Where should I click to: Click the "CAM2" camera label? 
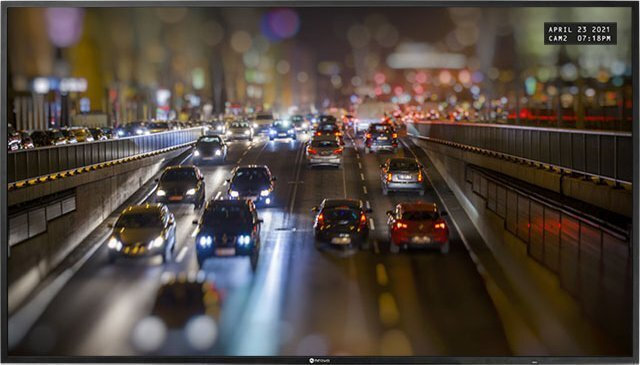(x=557, y=39)
